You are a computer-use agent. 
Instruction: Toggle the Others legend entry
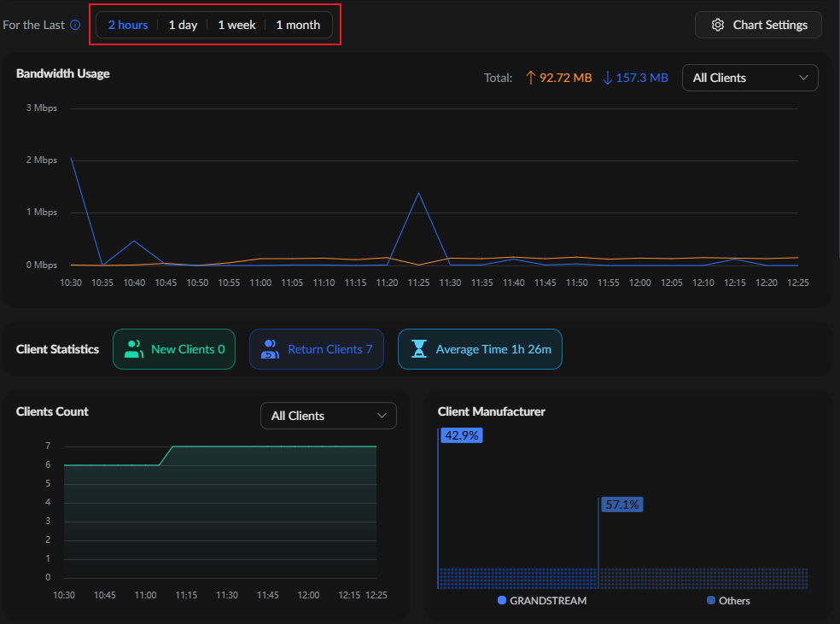point(728,600)
